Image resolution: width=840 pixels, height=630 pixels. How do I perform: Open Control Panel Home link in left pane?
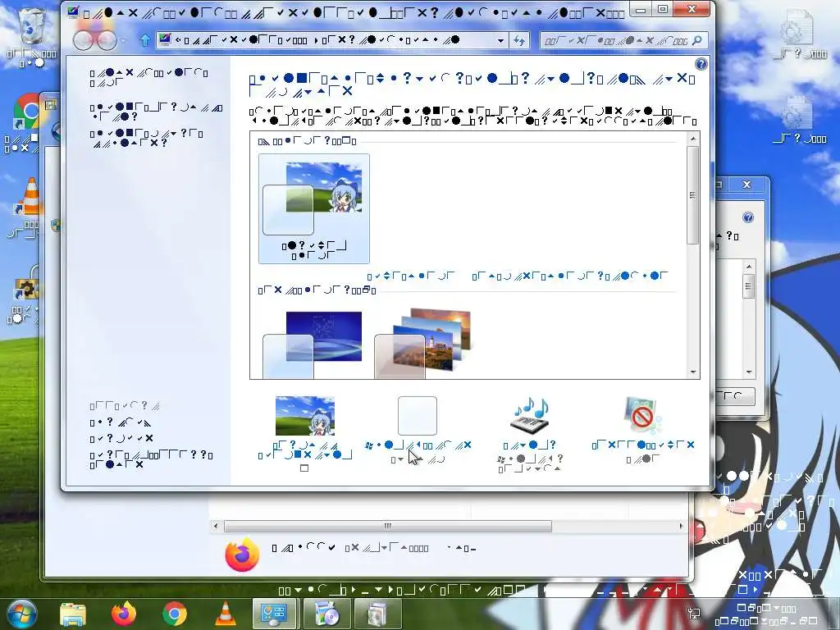149,78
